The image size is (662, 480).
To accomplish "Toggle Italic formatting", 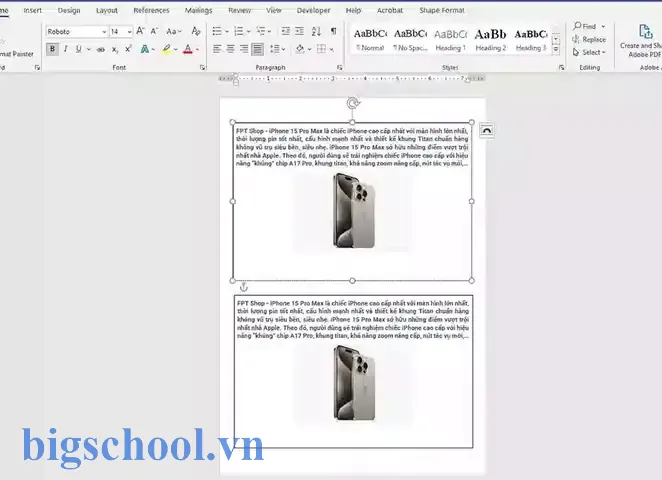I will click(x=65, y=49).
